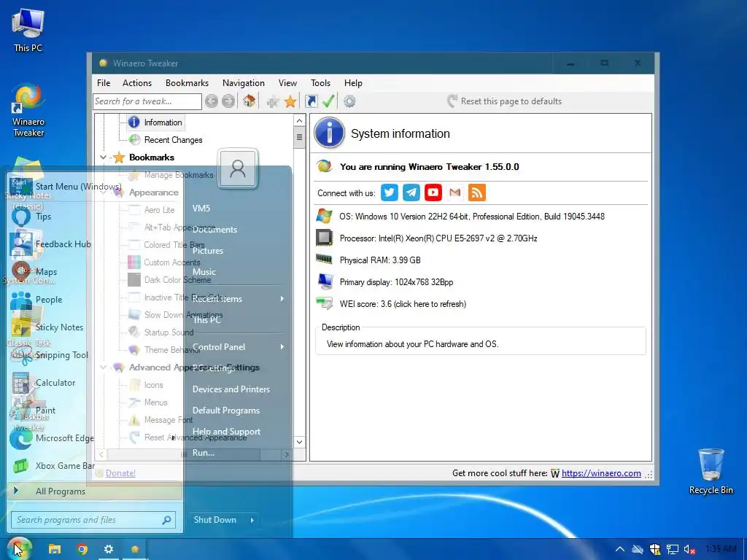Open the winaero.com link

(x=601, y=472)
